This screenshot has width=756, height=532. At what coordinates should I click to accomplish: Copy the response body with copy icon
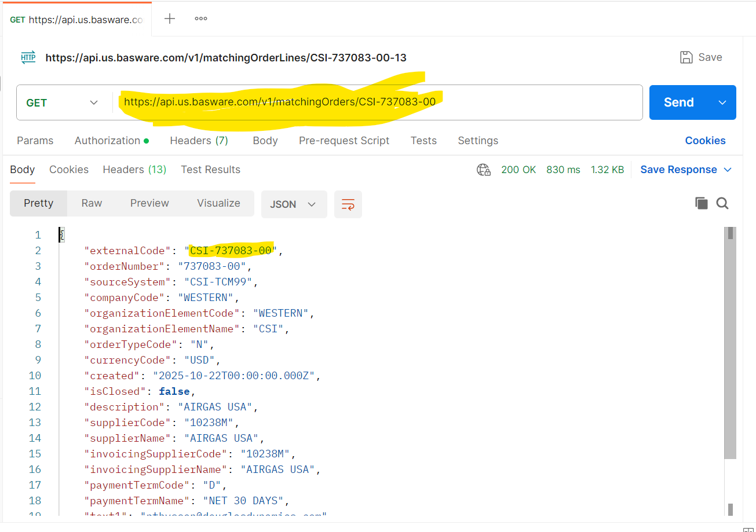701,203
